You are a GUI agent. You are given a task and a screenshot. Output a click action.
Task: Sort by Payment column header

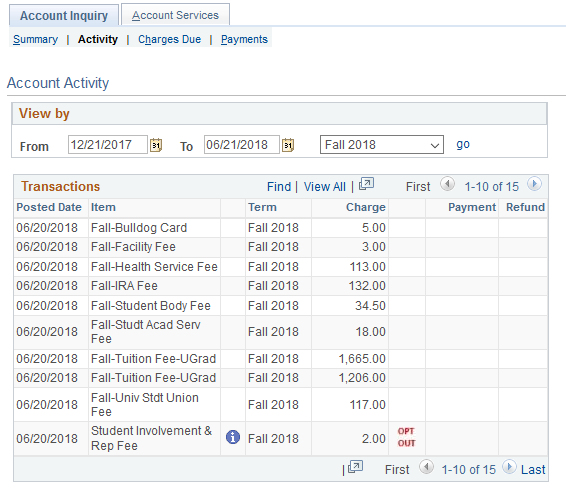click(472, 207)
